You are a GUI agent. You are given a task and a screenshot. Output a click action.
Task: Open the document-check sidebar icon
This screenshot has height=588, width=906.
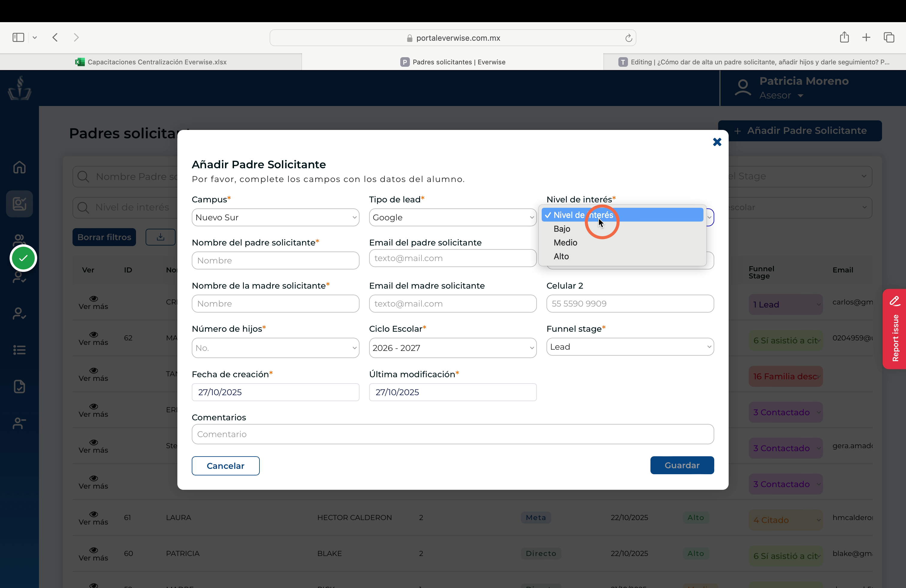click(19, 387)
